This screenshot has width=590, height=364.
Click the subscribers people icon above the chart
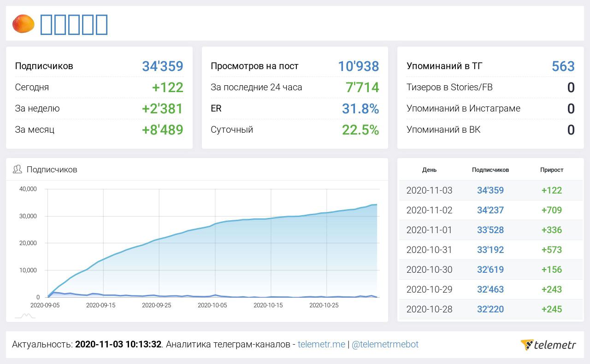click(18, 169)
